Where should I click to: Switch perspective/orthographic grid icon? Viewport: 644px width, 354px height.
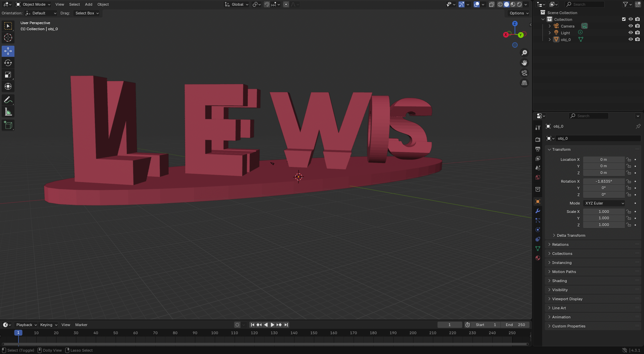524,83
